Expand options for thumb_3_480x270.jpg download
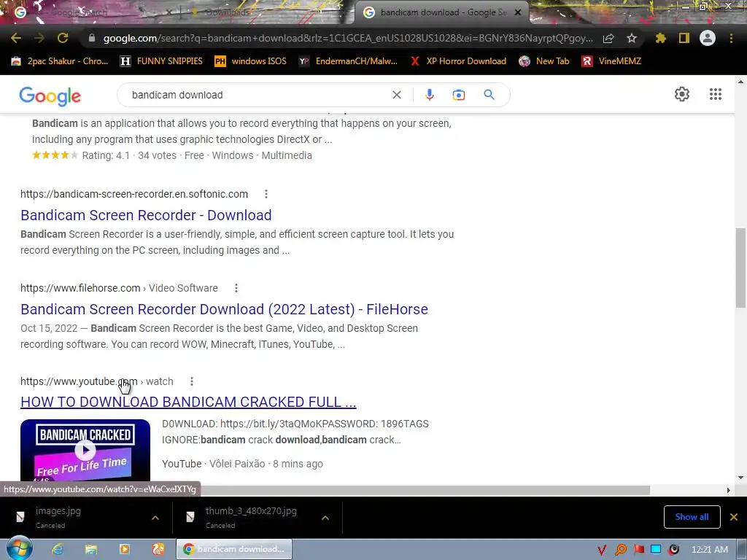This screenshot has height=560, width=747. tap(325, 518)
